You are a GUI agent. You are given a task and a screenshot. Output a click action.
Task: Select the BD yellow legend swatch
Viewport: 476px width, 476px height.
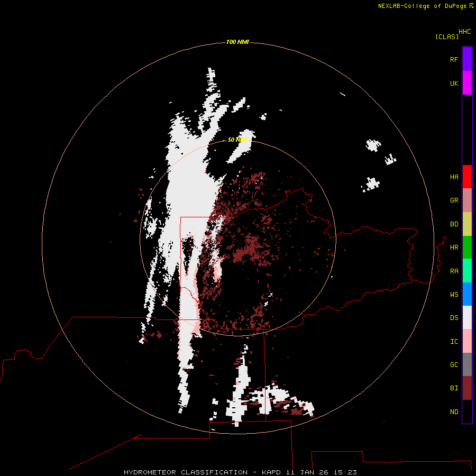pyautogui.click(x=467, y=224)
